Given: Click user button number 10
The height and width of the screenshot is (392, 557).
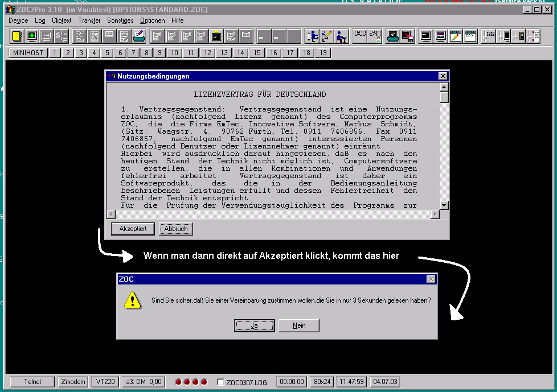Looking at the screenshot, I should click(x=174, y=53).
